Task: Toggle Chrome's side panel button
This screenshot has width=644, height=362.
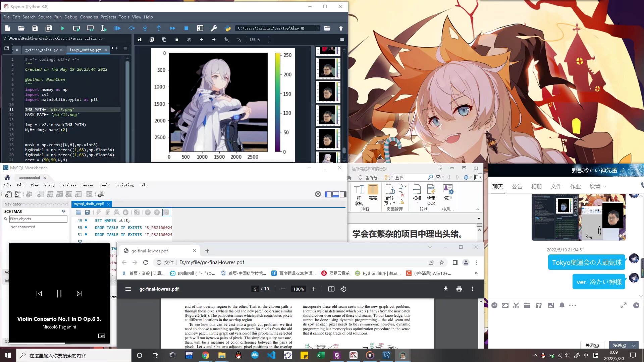Action: tap(455, 262)
